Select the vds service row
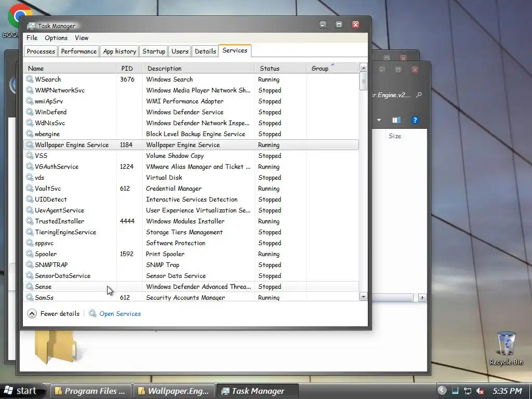The width and height of the screenshot is (532, 399). click(191, 178)
